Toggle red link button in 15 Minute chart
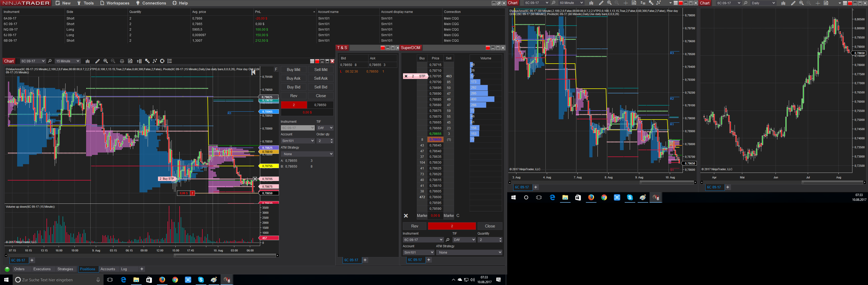 [317, 61]
